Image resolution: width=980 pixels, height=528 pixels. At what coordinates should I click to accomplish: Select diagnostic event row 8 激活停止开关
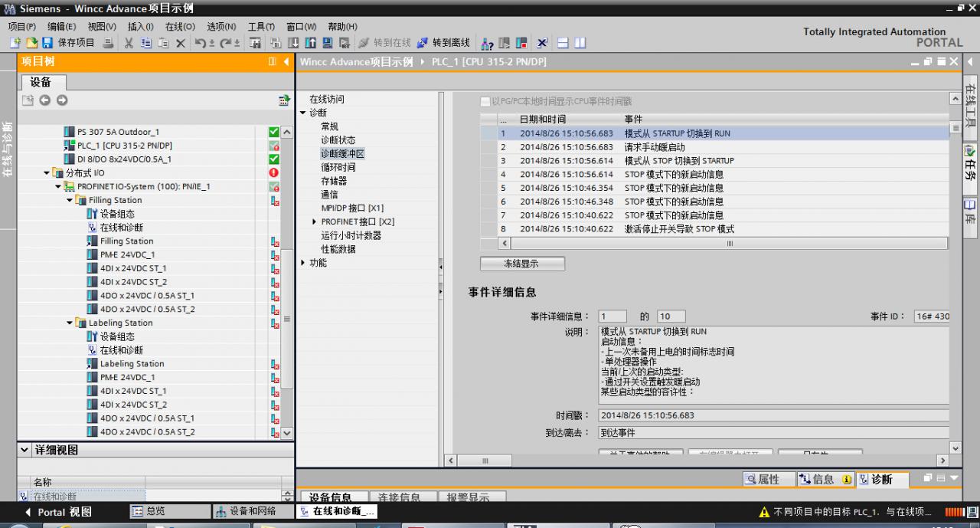tap(714, 229)
